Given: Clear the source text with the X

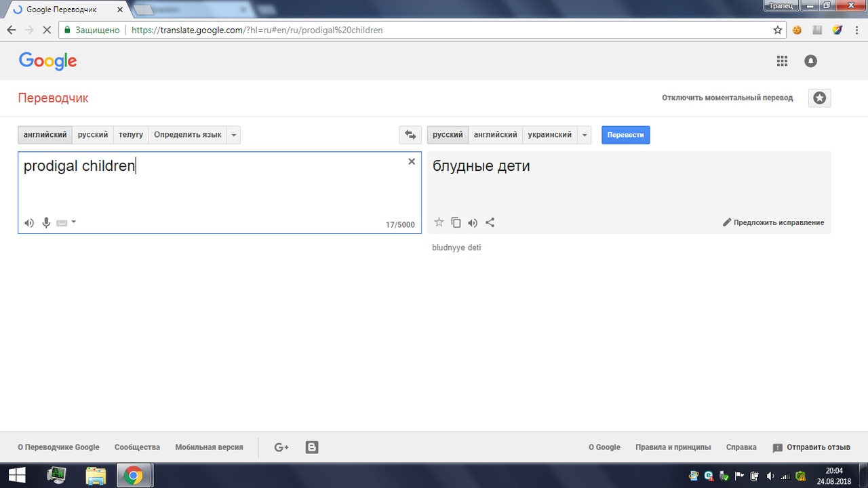Looking at the screenshot, I should click(x=412, y=161).
